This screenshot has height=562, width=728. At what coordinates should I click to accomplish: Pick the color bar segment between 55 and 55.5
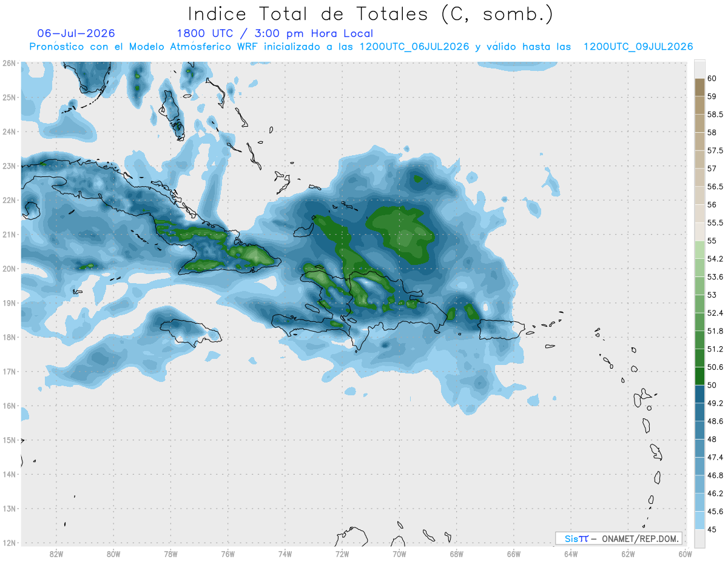[x=699, y=232]
